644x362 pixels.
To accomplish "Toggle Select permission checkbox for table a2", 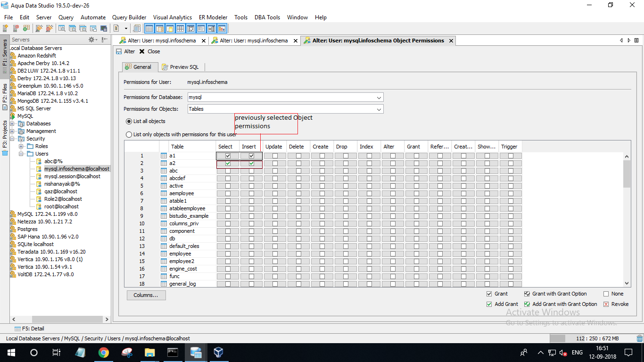I will 228,163.
